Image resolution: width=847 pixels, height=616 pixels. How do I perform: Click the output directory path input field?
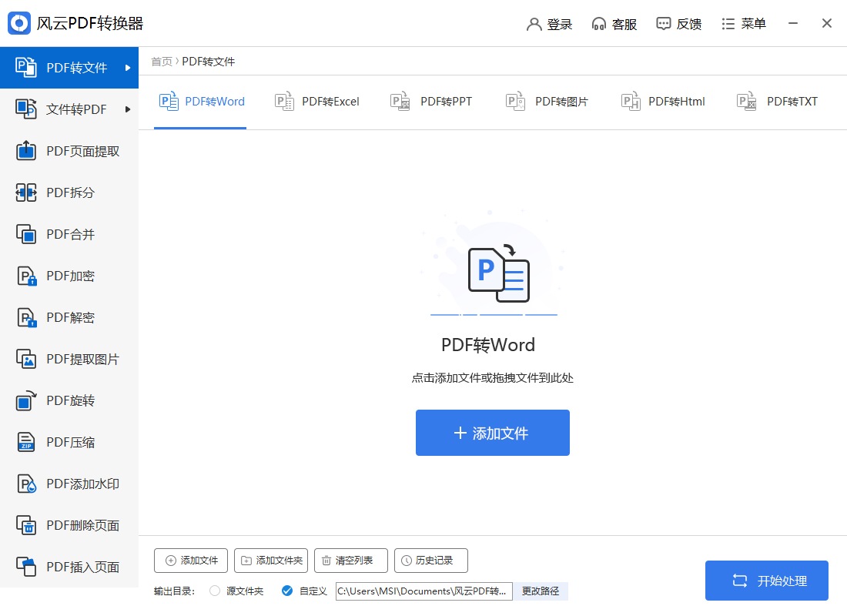click(x=423, y=591)
